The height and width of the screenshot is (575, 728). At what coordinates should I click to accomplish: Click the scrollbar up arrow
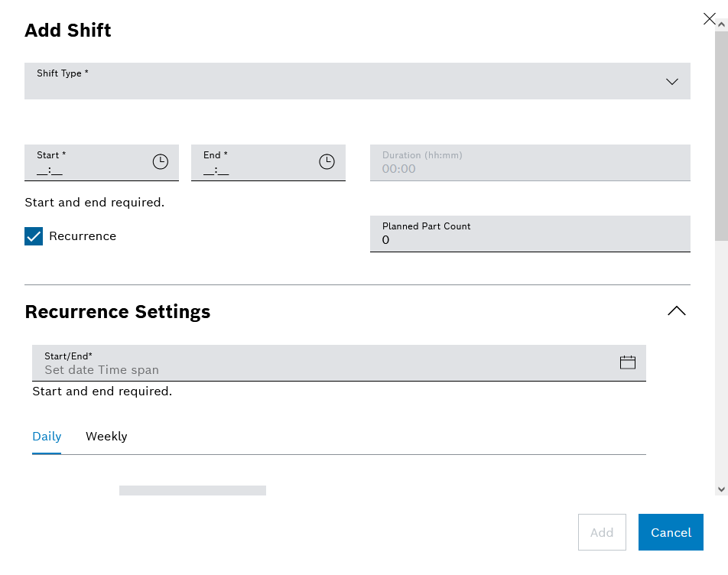point(721,25)
